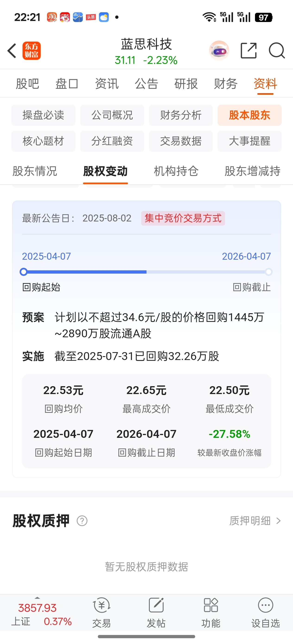Open 头条 notification icon in status bar
Screen dimensions: 293x644
click(x=91, y=17)
